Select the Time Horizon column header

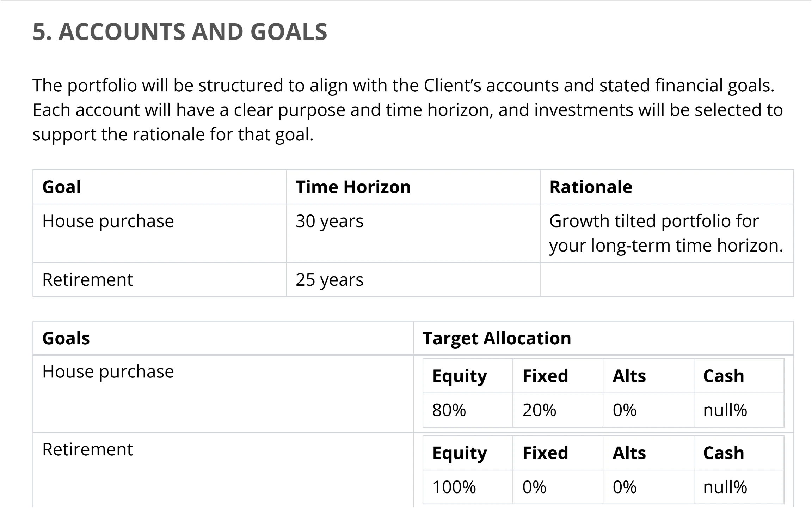[353, 187]
